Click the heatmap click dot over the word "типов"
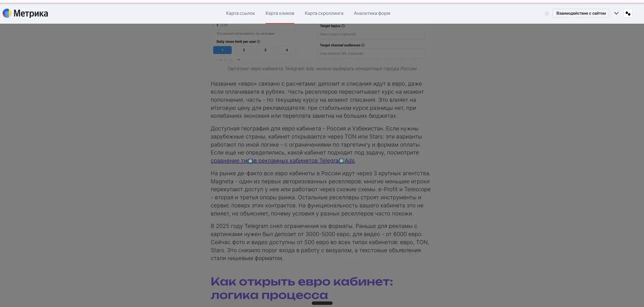The width and height of the screenshot is (644, 307). 250,161
